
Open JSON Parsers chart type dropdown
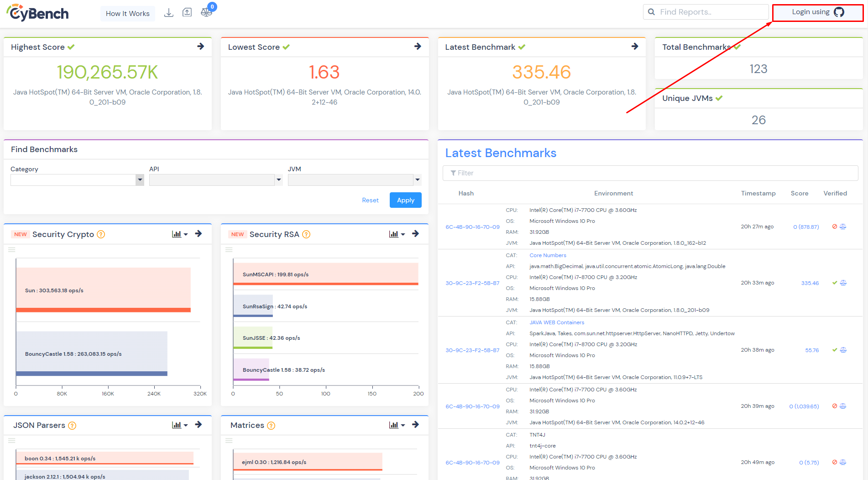(180, 425)
